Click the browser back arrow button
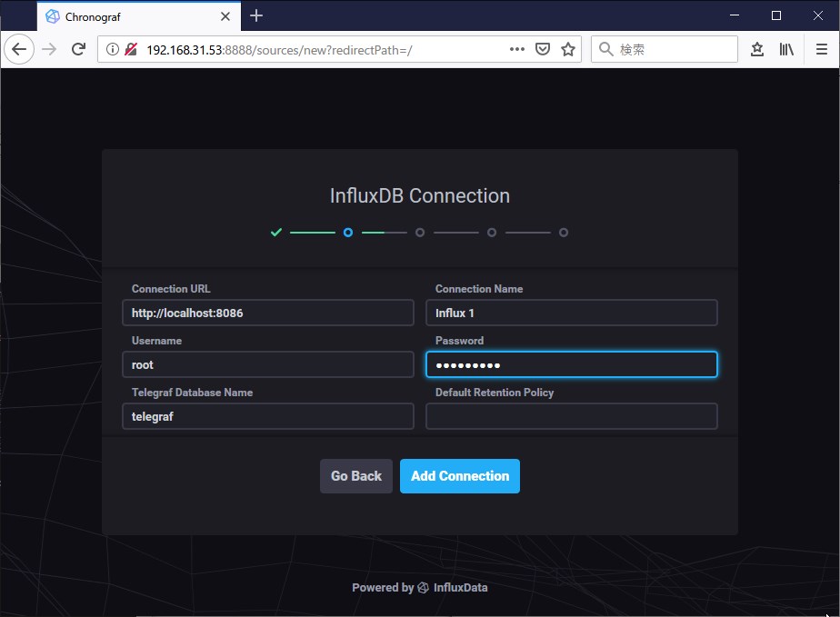Image resolution: width=840 pixels, height=617 pixels. point(19,49)
